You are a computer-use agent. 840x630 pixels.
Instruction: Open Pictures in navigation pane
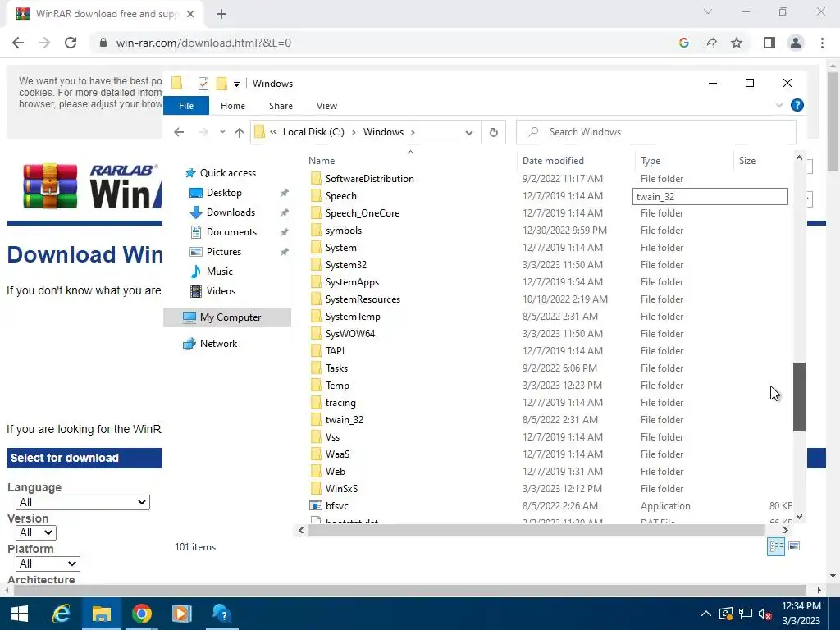pyautogui.click(x=223, y=252)
